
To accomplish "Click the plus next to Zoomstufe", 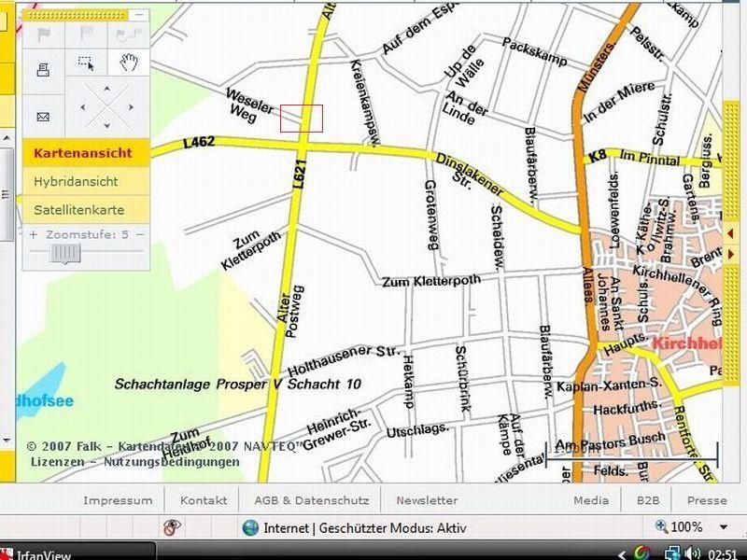I will [34, 235].
